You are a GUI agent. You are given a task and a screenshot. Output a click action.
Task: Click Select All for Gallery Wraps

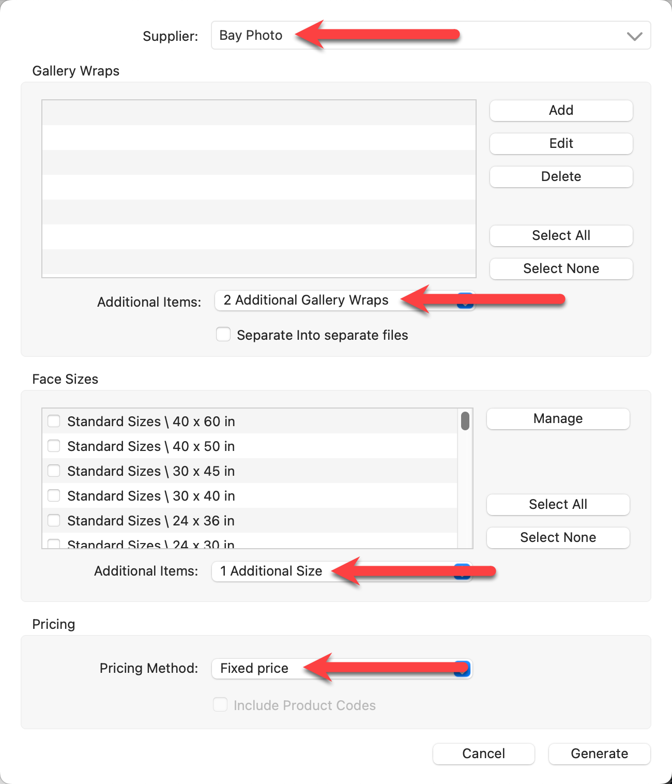[561, 235]
